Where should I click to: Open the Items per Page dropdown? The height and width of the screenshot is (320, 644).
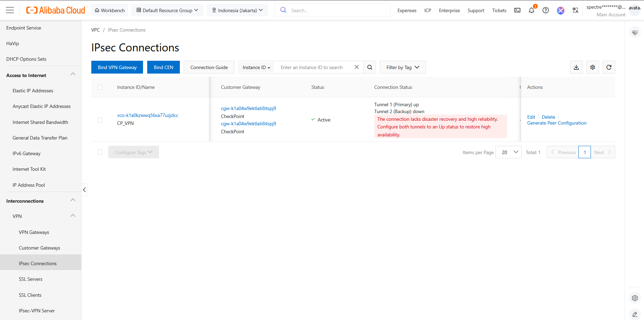pos(509,152)
